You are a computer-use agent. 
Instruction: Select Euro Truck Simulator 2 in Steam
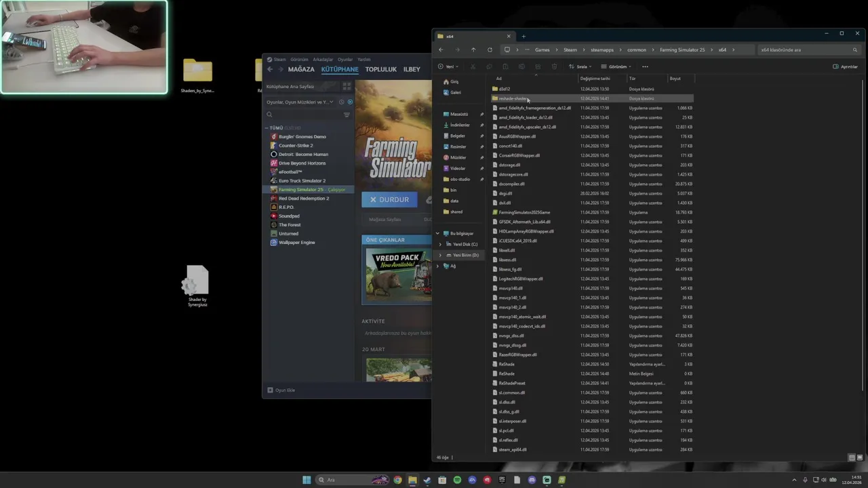(302, 180)
